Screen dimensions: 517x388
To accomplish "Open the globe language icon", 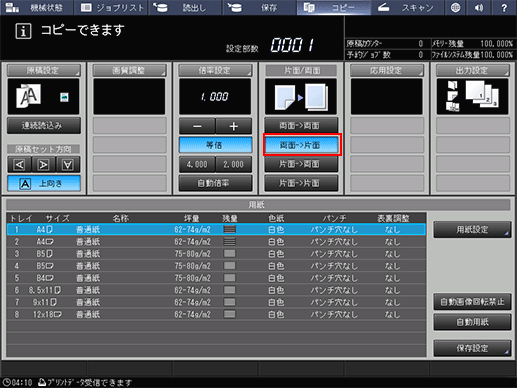I will coord(455,8).
